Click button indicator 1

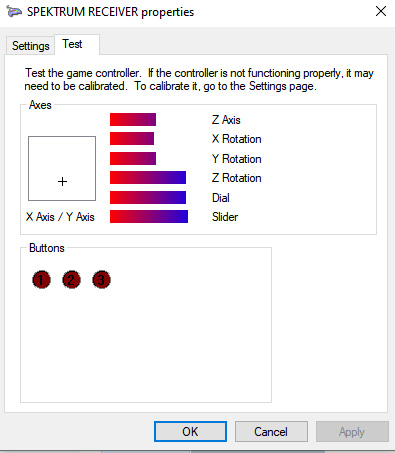(42, 280)
